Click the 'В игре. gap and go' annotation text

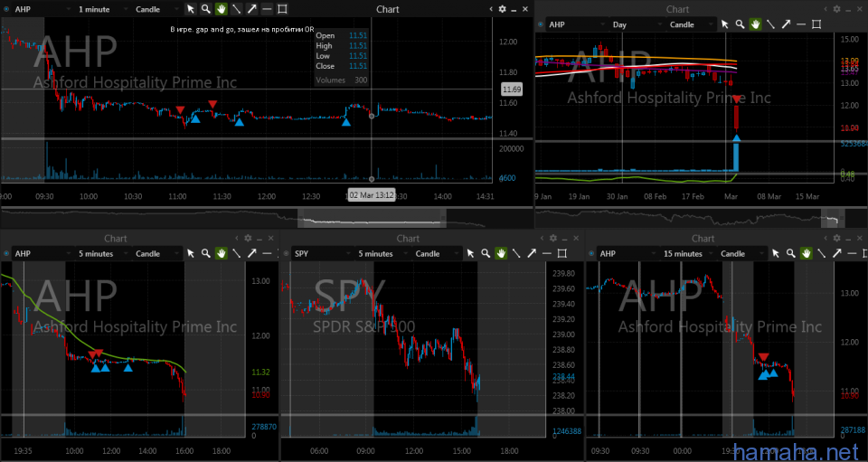[x=242, y=29]
